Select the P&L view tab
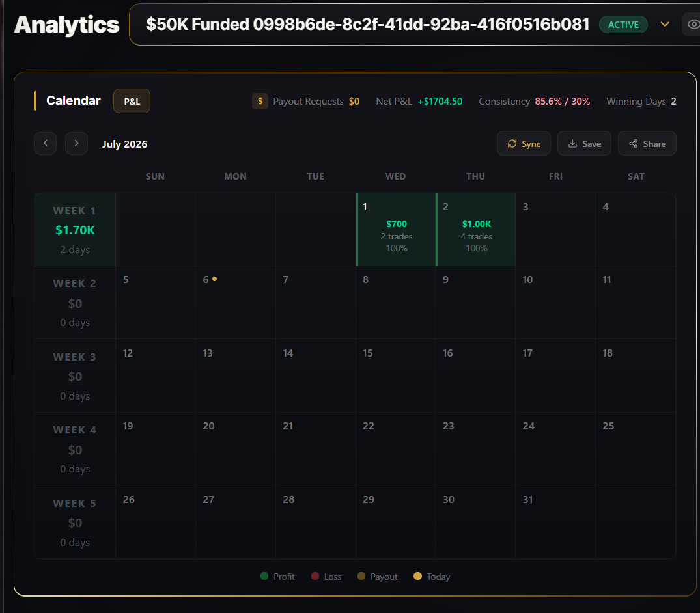Screen dimensions: 700x613 point(132,102)
